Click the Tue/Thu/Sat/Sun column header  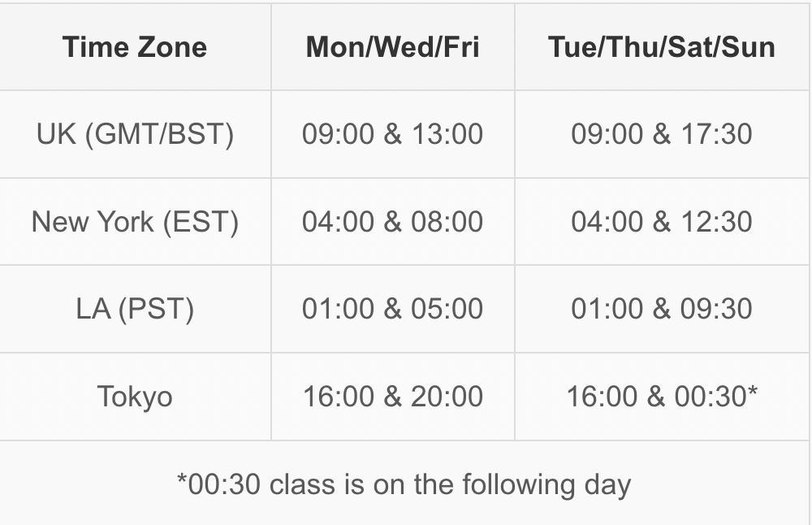(662, 47)
